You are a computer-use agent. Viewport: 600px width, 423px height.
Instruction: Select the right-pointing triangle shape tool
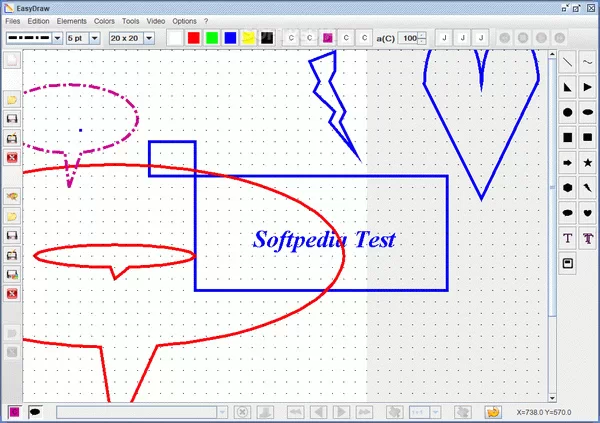587,87
